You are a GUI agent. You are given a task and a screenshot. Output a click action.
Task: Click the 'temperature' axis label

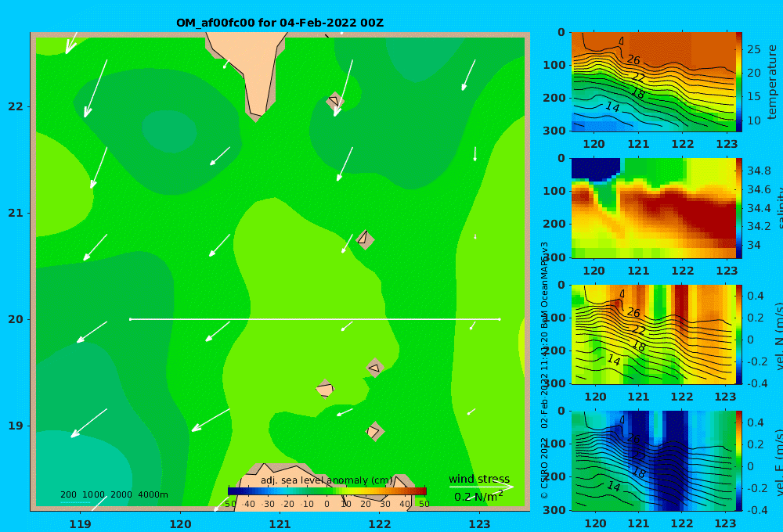tap(773, 82)
